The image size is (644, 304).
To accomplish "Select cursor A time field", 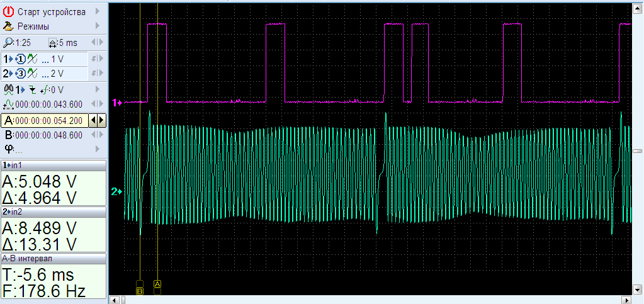I will coord(44,121).
